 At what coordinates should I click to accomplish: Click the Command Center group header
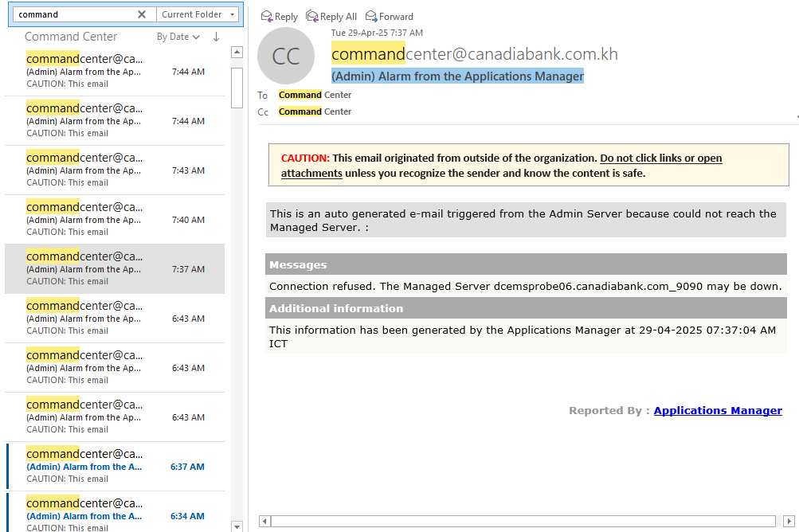coord(71,37)
